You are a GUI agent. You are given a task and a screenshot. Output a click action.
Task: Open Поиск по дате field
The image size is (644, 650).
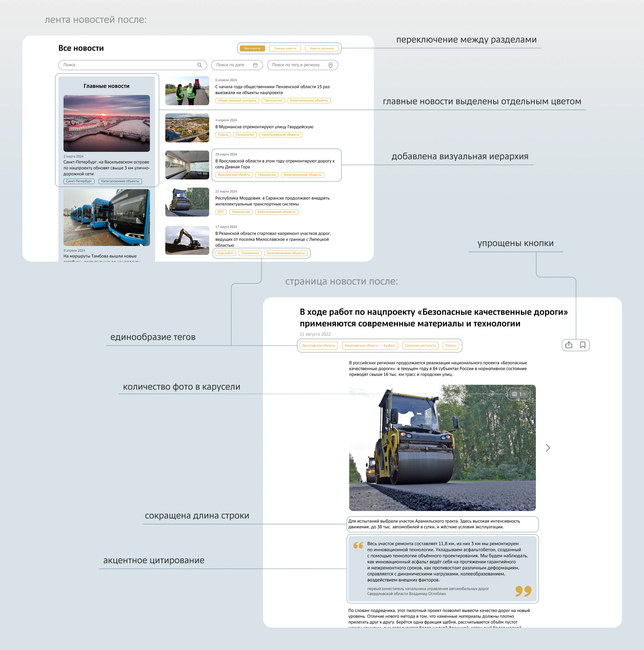[x=232, y=65]
